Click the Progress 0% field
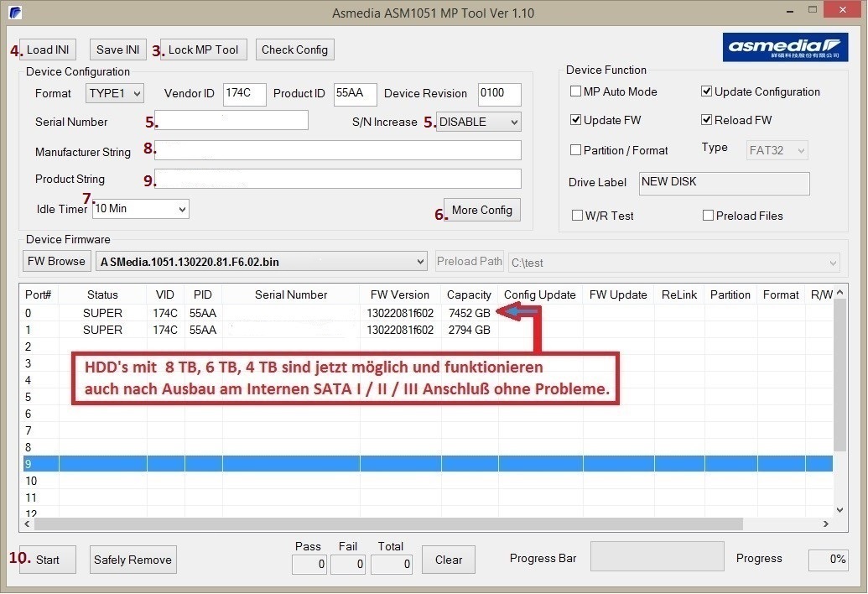The image size is (868, 594). [828, 560]
